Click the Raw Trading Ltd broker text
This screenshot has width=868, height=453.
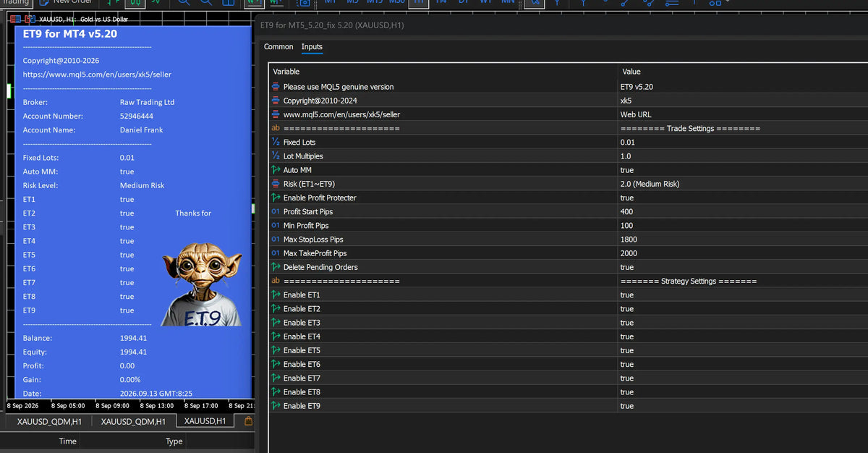coord(147,102)
